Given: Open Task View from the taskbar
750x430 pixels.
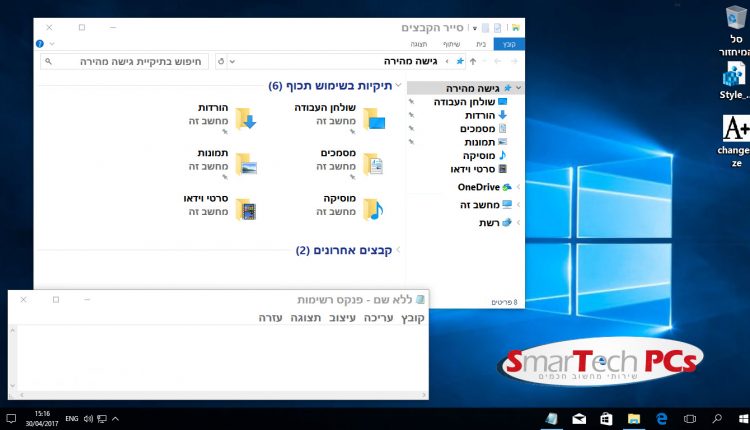Looking at the screenshot, I should click(x=690, y=419).
